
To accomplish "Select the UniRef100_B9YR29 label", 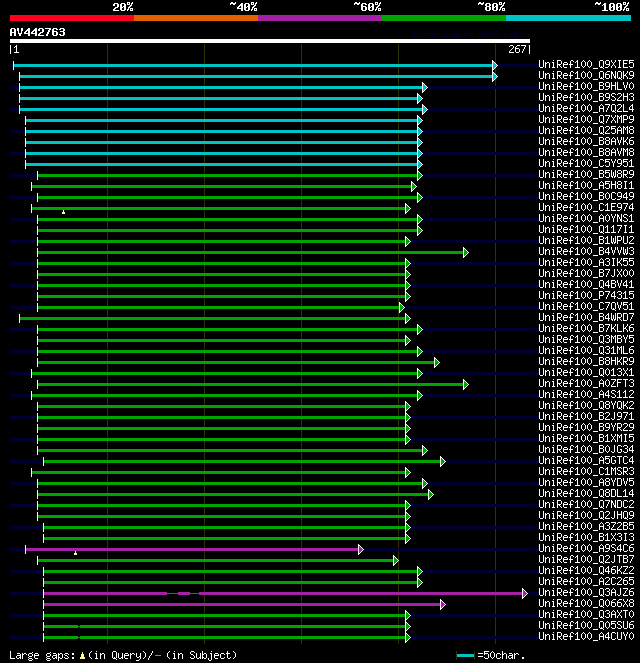I will (586, 427).
